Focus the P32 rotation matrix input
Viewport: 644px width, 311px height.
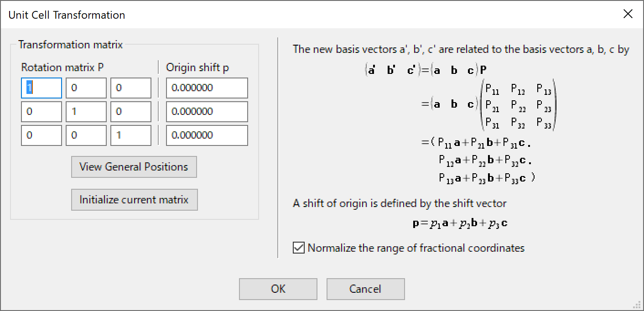pyautogui.click(x=86, y=135)
